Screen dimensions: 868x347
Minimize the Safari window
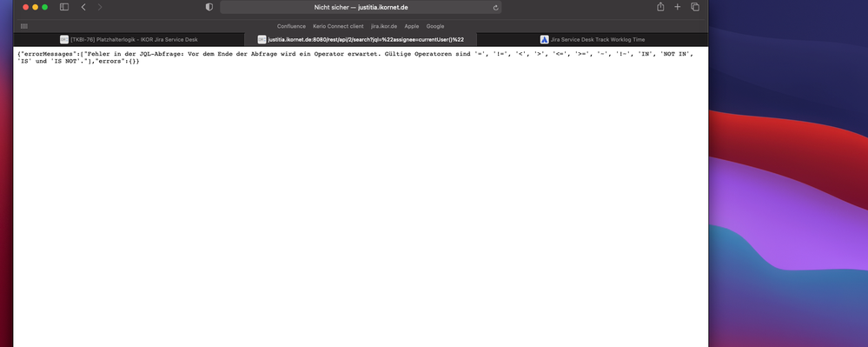(x=36, y=7)
